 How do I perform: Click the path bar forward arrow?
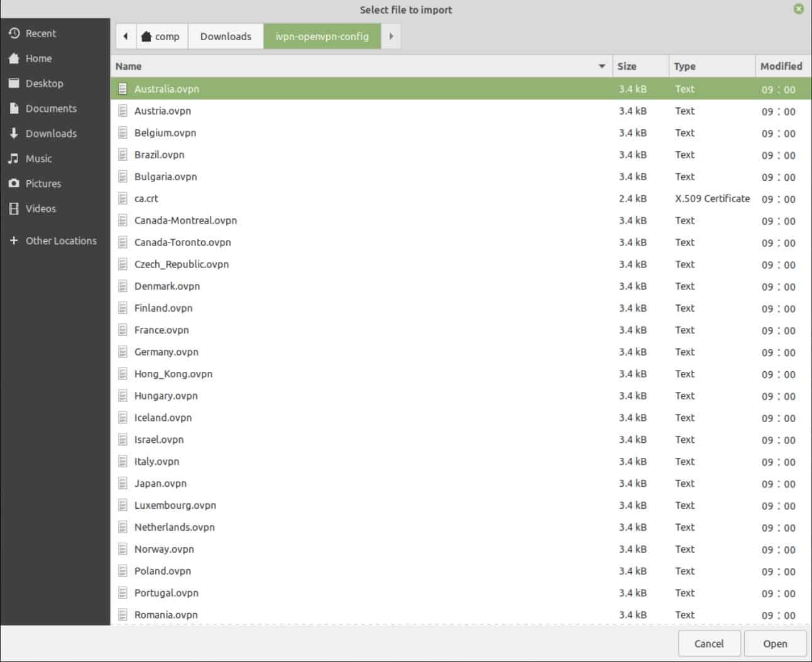(391, 36)
